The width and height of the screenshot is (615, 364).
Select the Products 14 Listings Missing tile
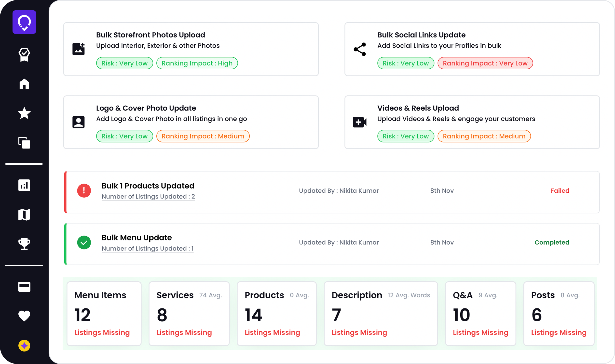[x=276, y=314]
